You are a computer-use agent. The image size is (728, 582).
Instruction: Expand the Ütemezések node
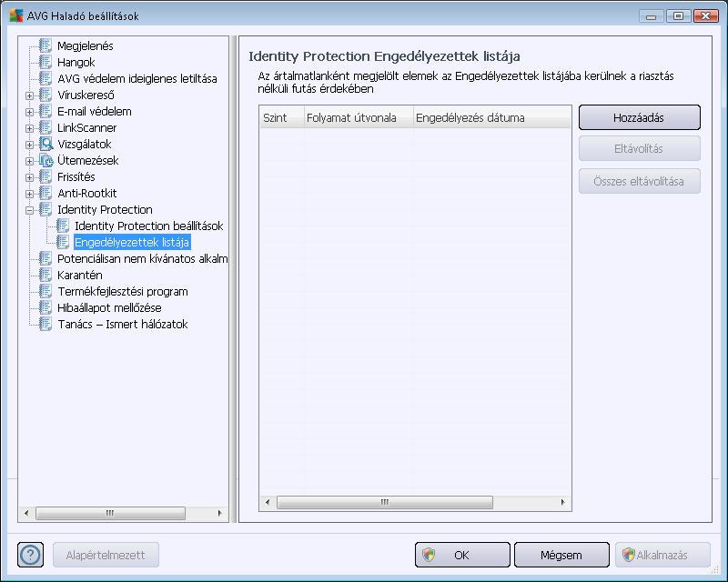point(30,161)
